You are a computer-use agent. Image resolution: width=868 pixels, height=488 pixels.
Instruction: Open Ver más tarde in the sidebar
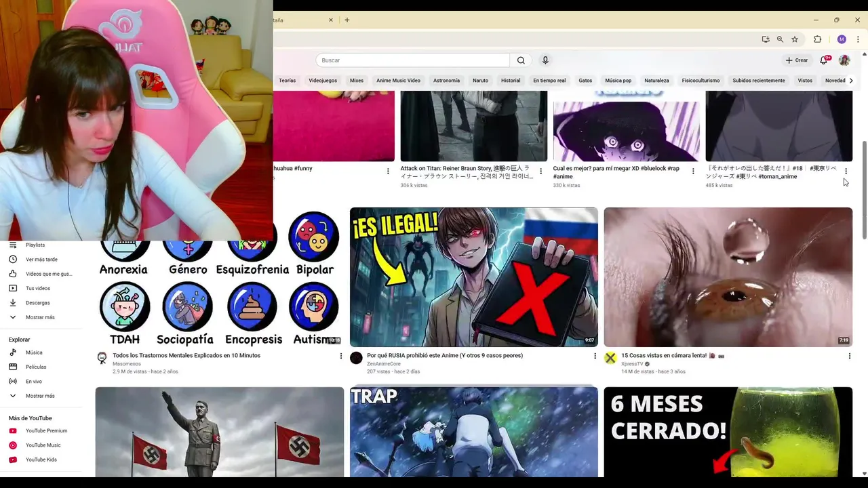point(42,260)
